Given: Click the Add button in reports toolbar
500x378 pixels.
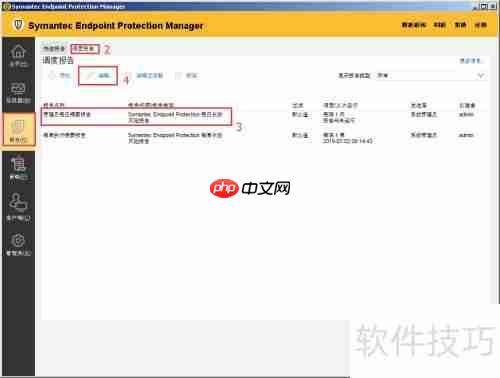Looking at the screenshot, I should (60, 75).
